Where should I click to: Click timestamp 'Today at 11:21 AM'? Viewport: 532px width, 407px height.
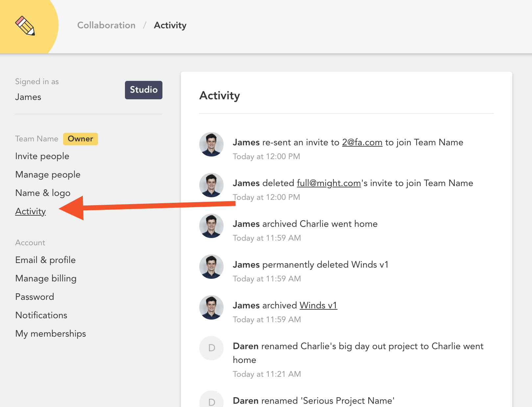pos(267,374)
